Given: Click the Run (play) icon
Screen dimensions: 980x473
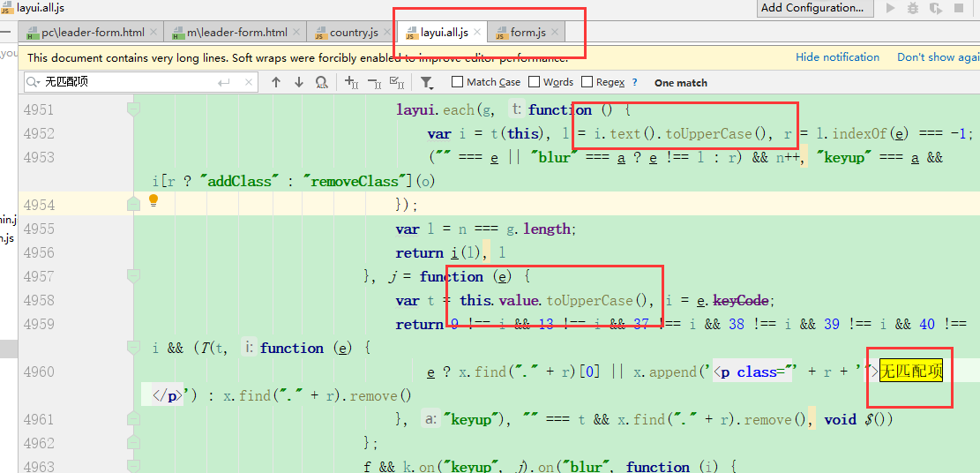Looking at the screenshot, I should [891, 8].
